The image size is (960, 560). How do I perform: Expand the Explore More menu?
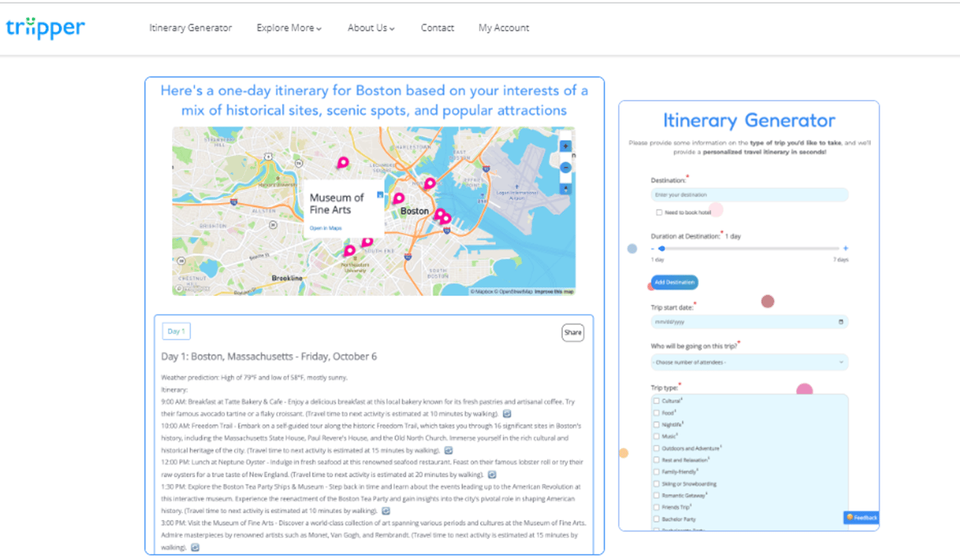click(x=289, y=28)
